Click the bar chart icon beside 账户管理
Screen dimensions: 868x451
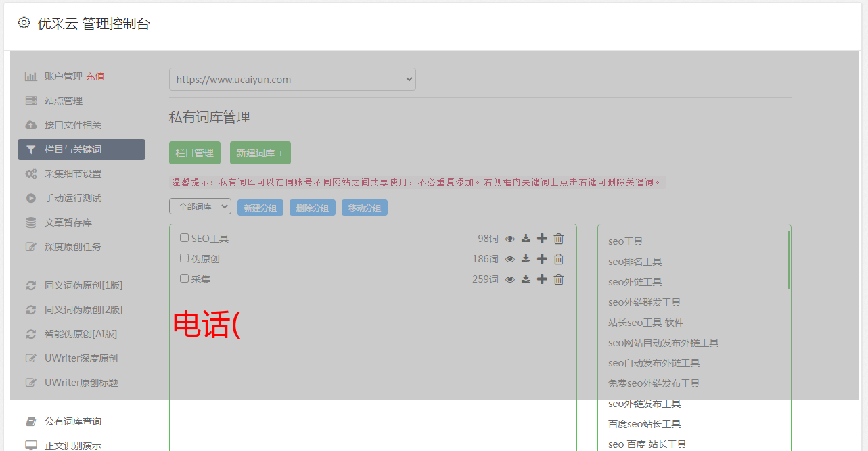tap(31, 76)
